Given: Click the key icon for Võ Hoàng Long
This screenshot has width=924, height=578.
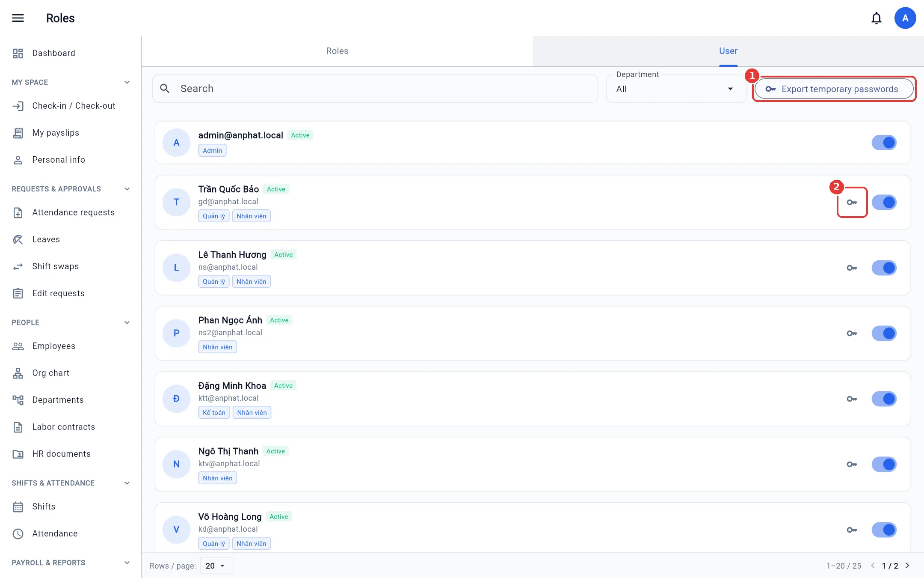Looking at the screenshot, I should coord(852,530).
